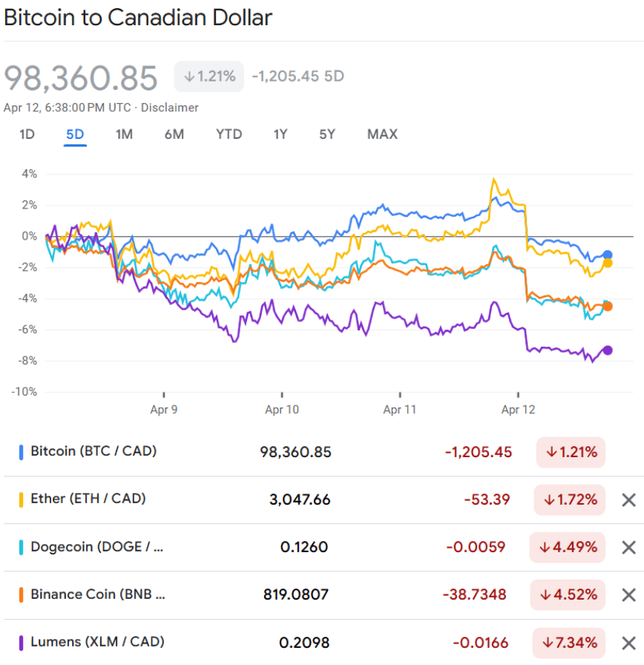
Task: Open the Ether (ETH / CAD) row
Action: (x=88, y=499)
